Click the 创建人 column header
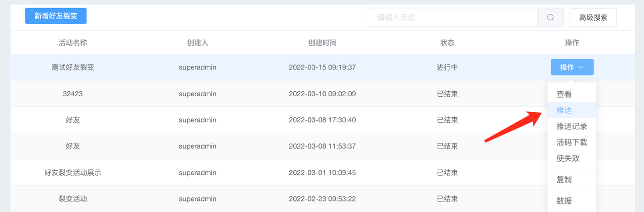The image size is (644, 212). (198, 43)
